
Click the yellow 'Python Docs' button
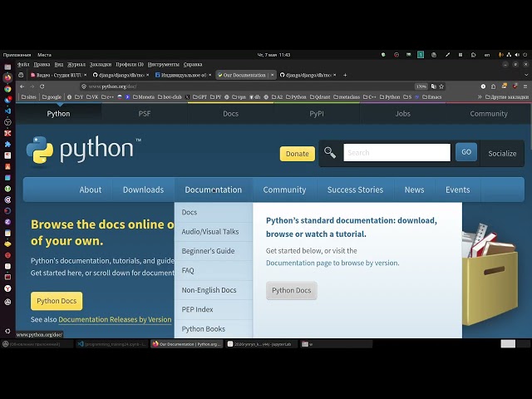coord(57,301)
